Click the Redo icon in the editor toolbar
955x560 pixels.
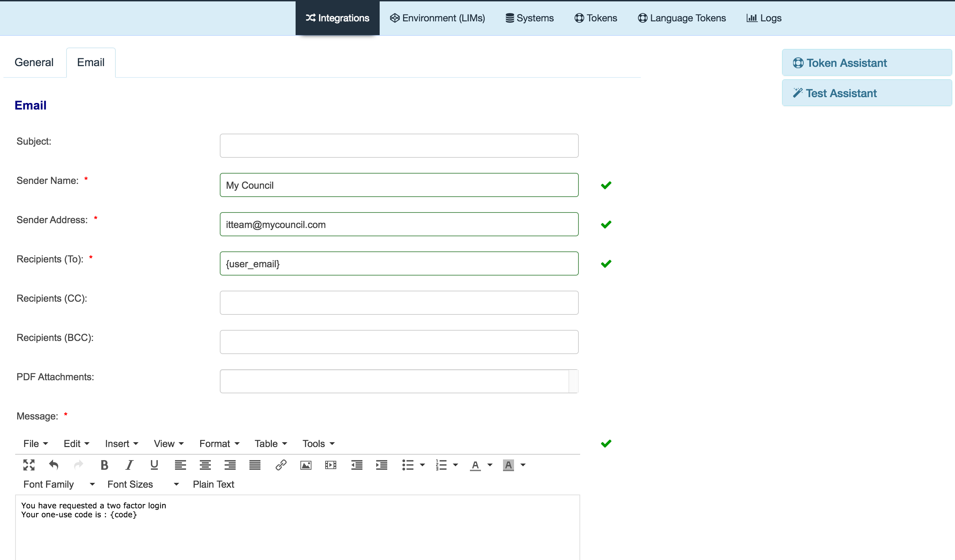coord(79,465)
